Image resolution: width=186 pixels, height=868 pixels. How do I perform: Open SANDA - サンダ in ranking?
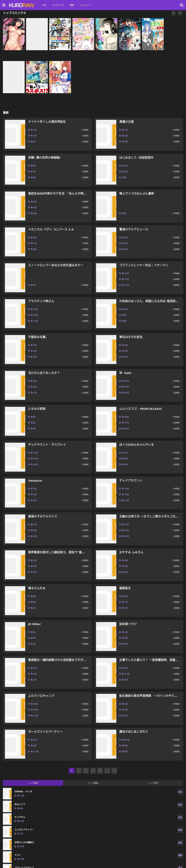pyautogui.click(x=23, y=791)
